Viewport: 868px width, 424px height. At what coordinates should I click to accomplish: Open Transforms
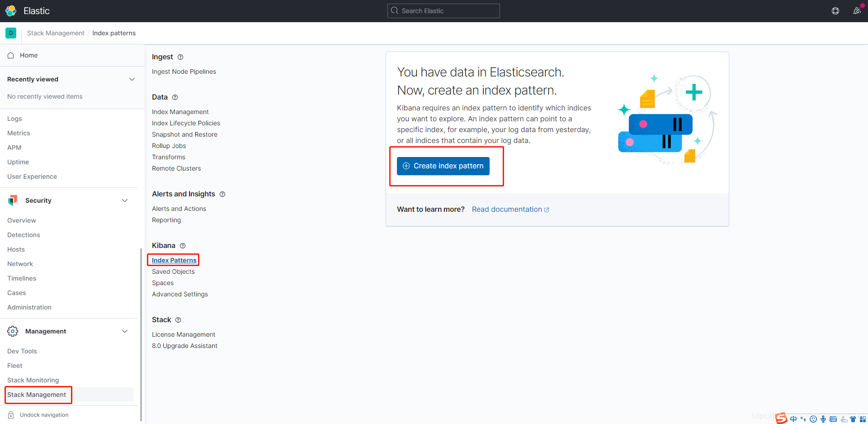point(169,157)
